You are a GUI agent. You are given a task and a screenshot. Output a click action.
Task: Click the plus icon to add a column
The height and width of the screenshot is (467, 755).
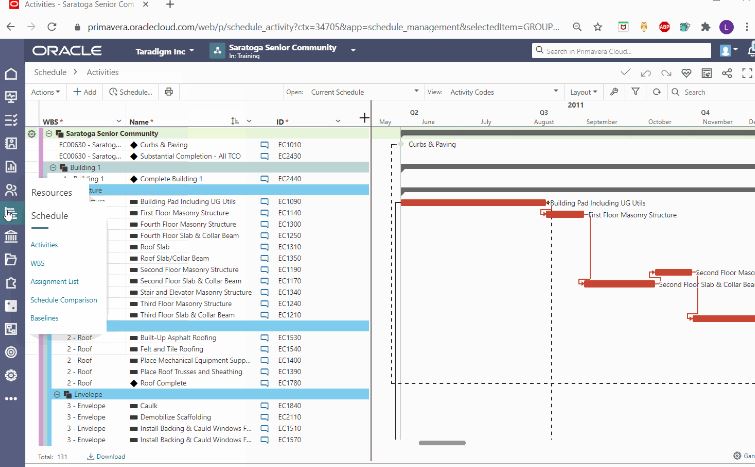coord(364,118)
